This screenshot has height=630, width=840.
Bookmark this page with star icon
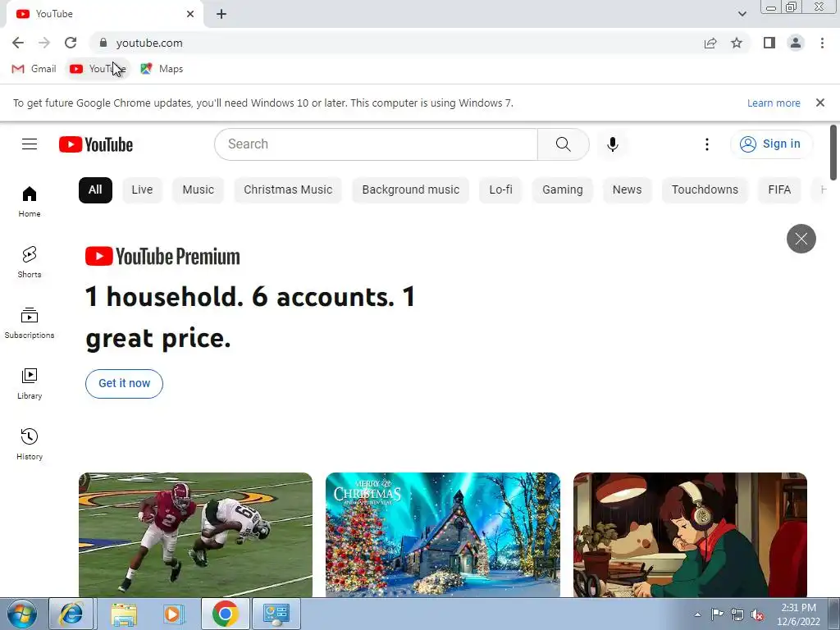[x=737, y=43]
